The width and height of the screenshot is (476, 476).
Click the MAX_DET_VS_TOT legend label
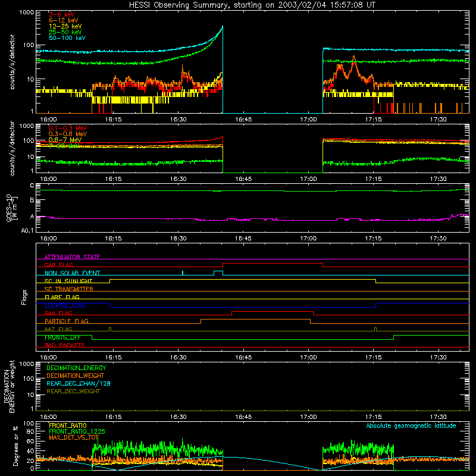(x=73, y=437)
